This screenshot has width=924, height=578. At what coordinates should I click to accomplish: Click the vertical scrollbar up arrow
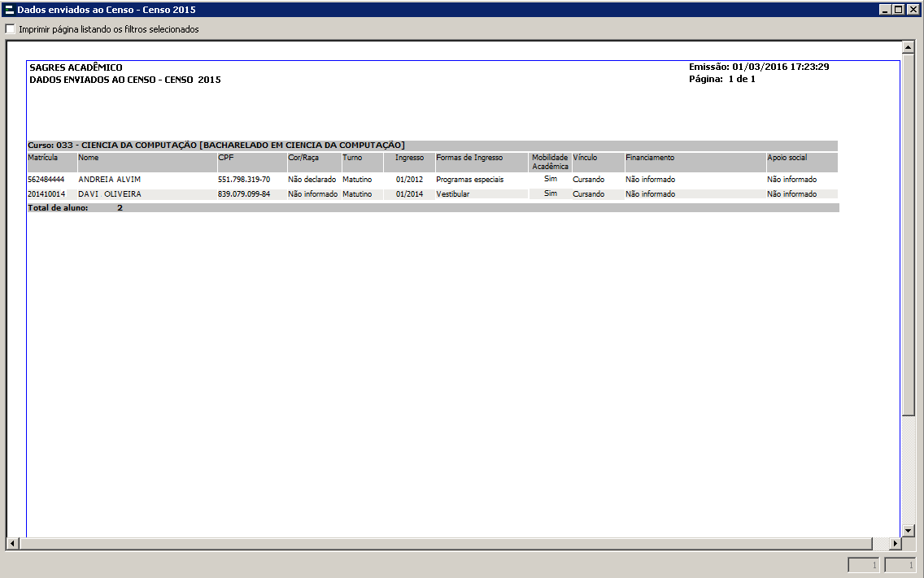[x=909, y=47]
